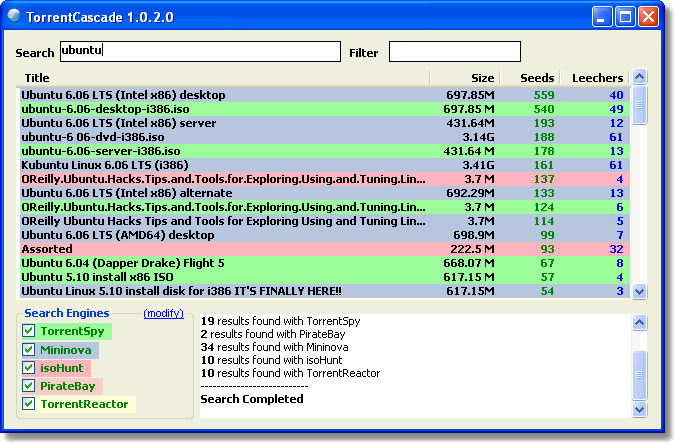This screenshot has width=677, height=445.
Task: Sort results by the Size column header
Action: [465, 78]
